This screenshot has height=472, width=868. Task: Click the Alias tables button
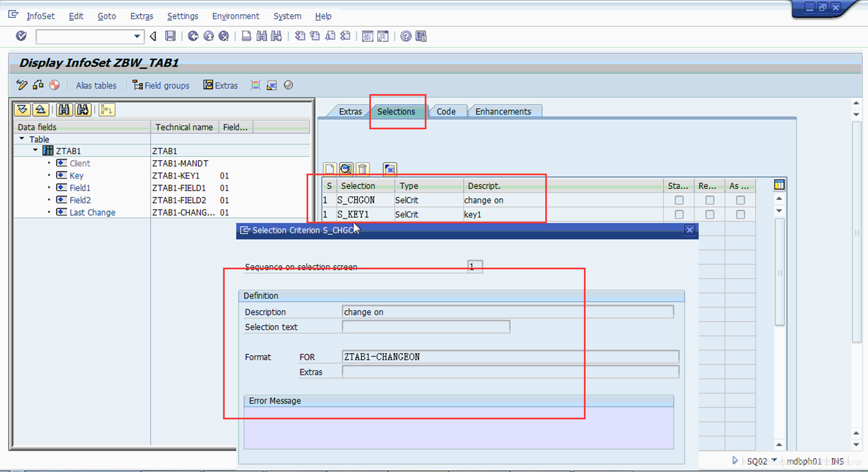(96, 86)
